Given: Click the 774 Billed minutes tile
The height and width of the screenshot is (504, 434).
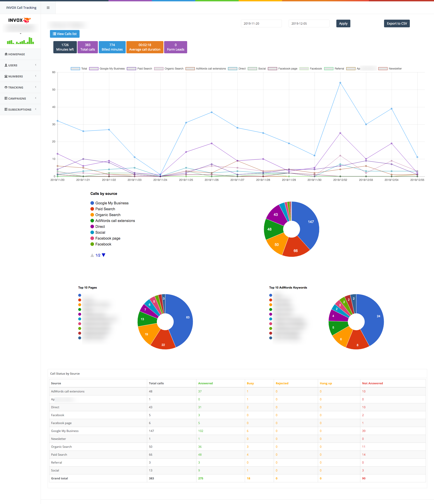Looking at the screenshot, I should tap(112, 47).
